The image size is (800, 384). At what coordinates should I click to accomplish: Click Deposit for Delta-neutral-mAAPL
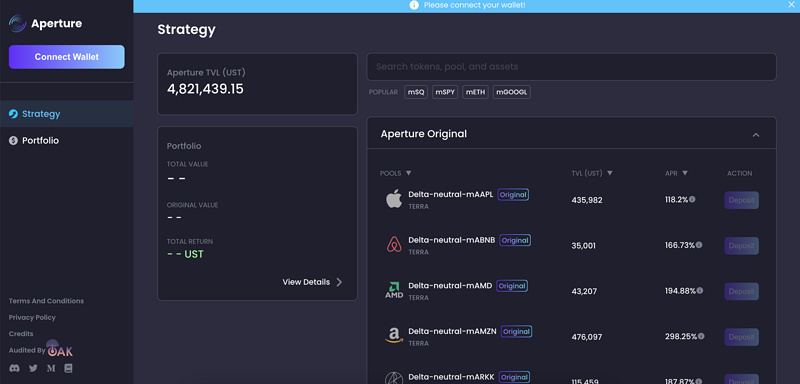pyautogui.click(x=741, y=200)
